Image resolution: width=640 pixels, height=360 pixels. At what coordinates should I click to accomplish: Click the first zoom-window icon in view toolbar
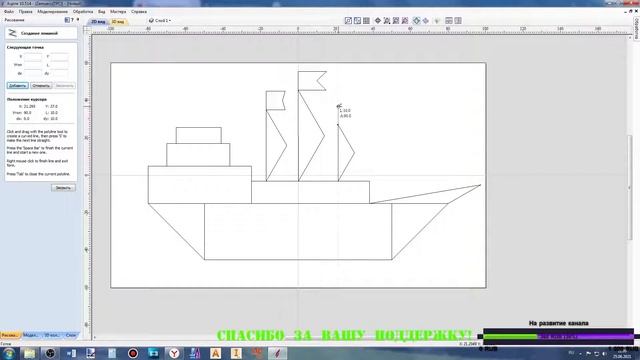(x=348, y=20)
